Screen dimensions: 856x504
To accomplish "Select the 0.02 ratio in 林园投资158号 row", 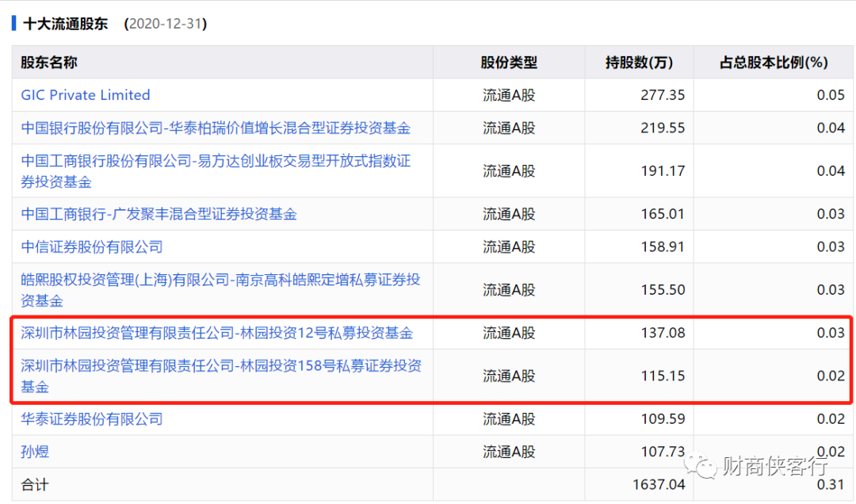I will click(x=831, y=376).
